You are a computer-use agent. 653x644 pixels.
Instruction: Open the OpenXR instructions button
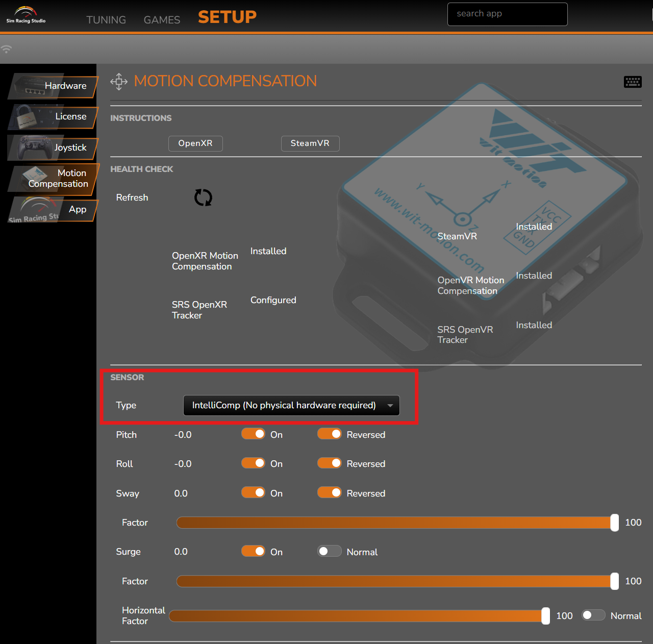(x=195, y=143)
